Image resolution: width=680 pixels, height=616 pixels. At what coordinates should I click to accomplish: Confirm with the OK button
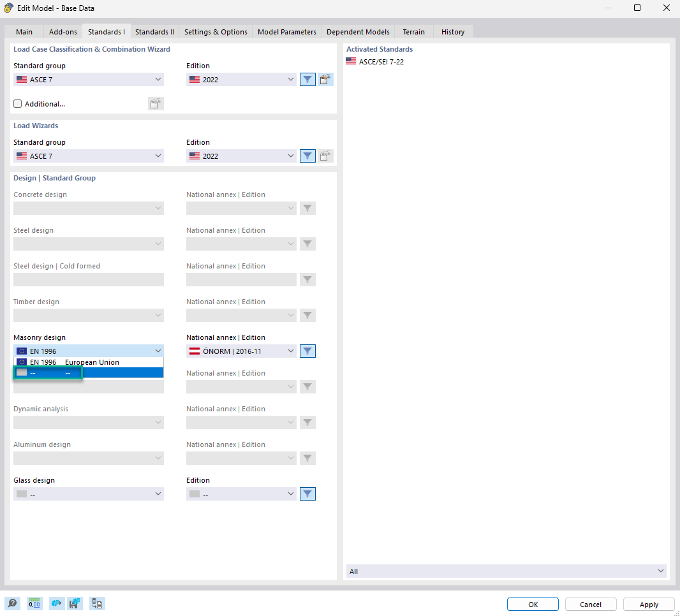coord(533,604)
